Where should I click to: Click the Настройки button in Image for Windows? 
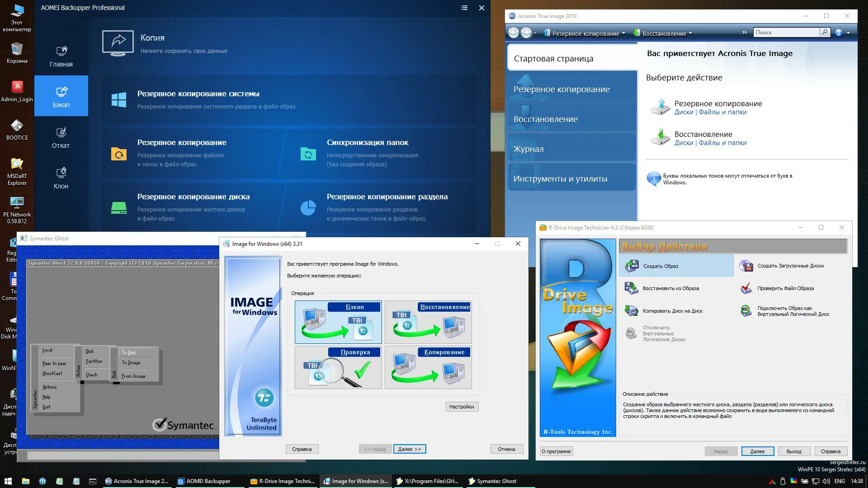(462, 407)
